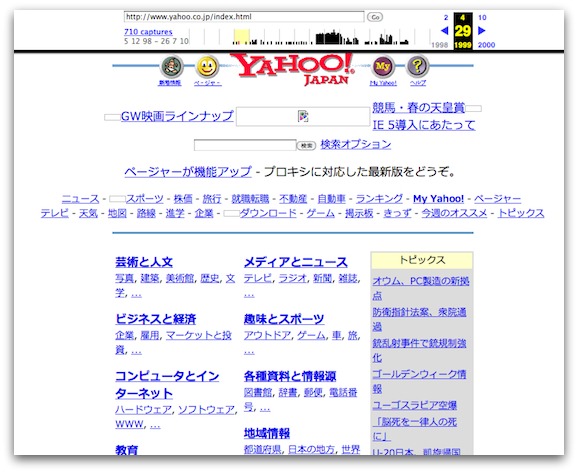This screenshot has width=578, height=473.
Task: Open the ページャーが機能アップ link
Action: point(188,172)
